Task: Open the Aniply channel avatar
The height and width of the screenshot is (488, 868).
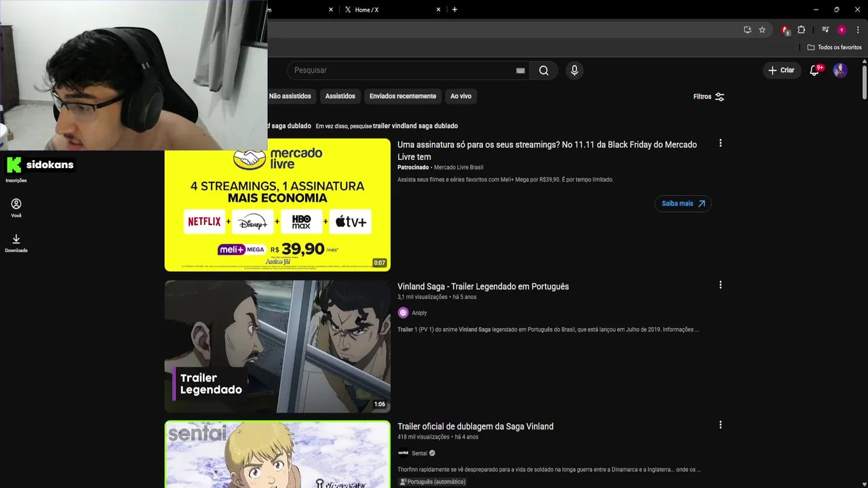Action: point(403,312)
